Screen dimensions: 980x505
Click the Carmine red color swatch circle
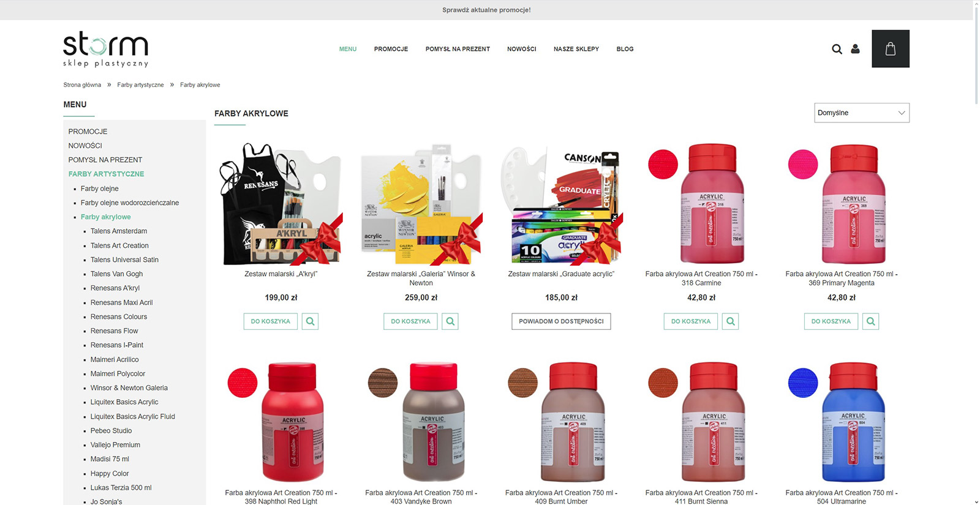663,164
